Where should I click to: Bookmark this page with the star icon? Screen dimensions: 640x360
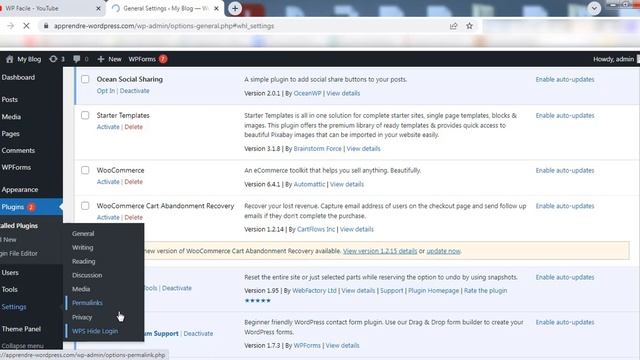point(469,26)
